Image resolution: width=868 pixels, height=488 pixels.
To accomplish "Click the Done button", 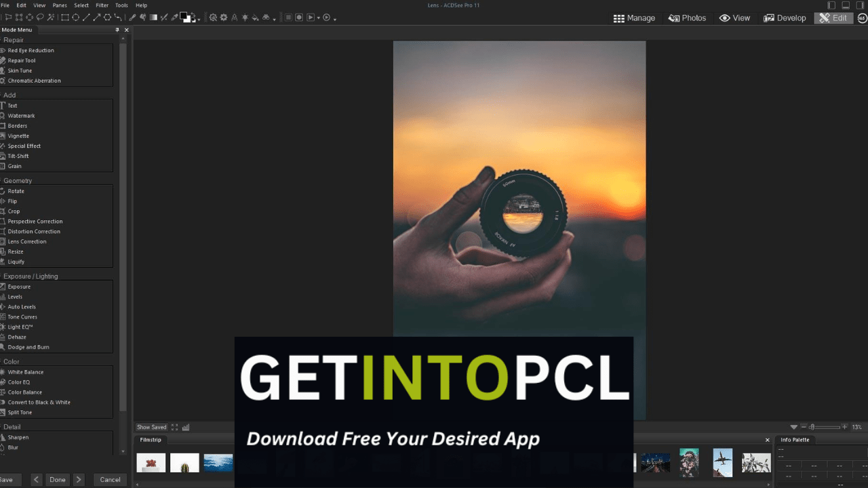I will coord(58,479).
